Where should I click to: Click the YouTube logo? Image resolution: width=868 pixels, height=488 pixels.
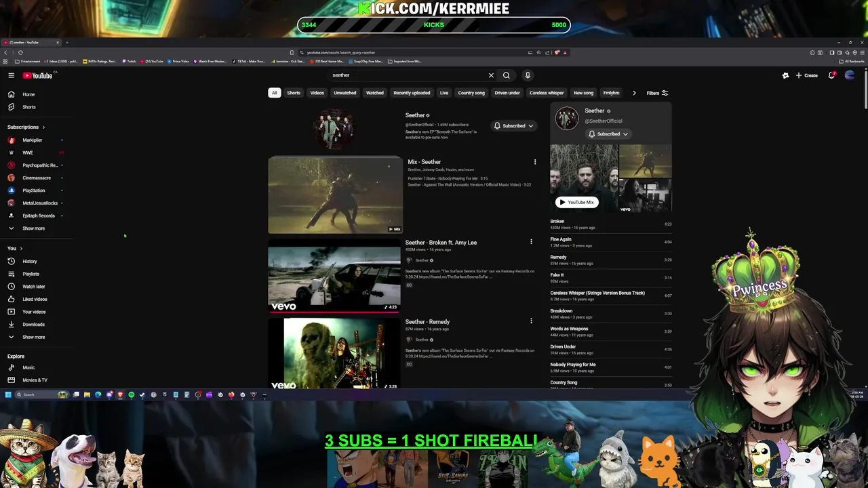[x=37, y=75]
